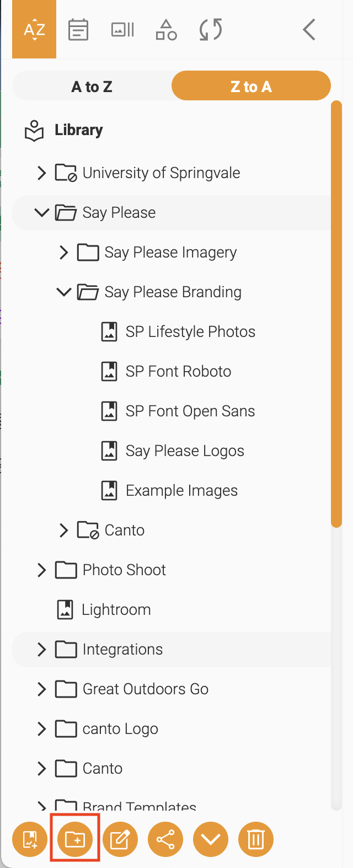Select the A to Z sort toggle
The height and width of the screenshot is (868, 353).
click(92, 87)
